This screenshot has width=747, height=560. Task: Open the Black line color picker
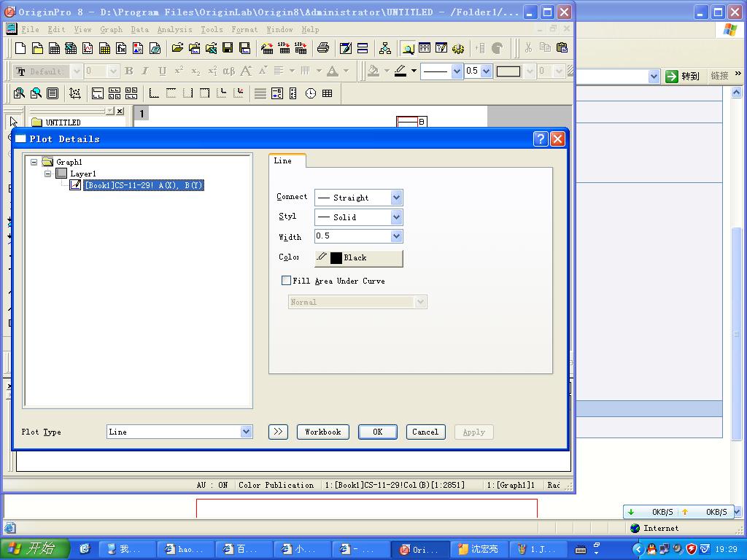point(359,257)
